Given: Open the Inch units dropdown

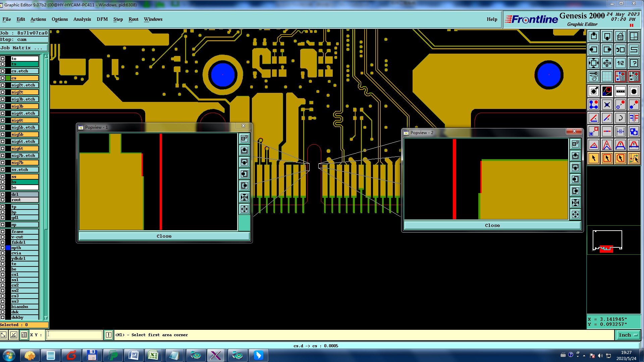Looking at the screenshot, I should (628, 335).
